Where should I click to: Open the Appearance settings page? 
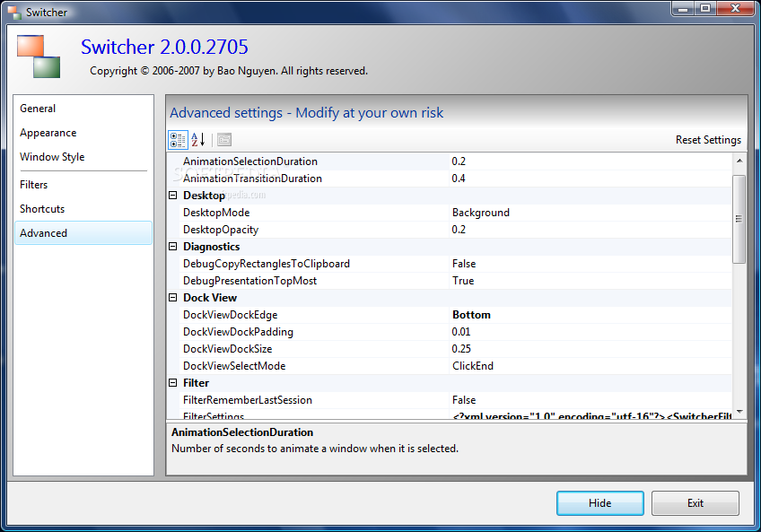(83, 133)
